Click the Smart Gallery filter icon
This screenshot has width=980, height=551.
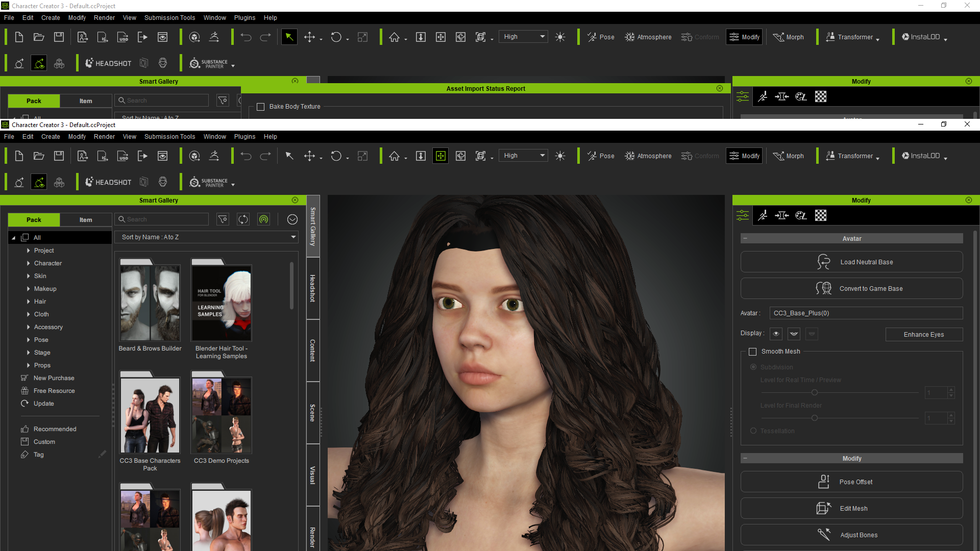point(223,219)
